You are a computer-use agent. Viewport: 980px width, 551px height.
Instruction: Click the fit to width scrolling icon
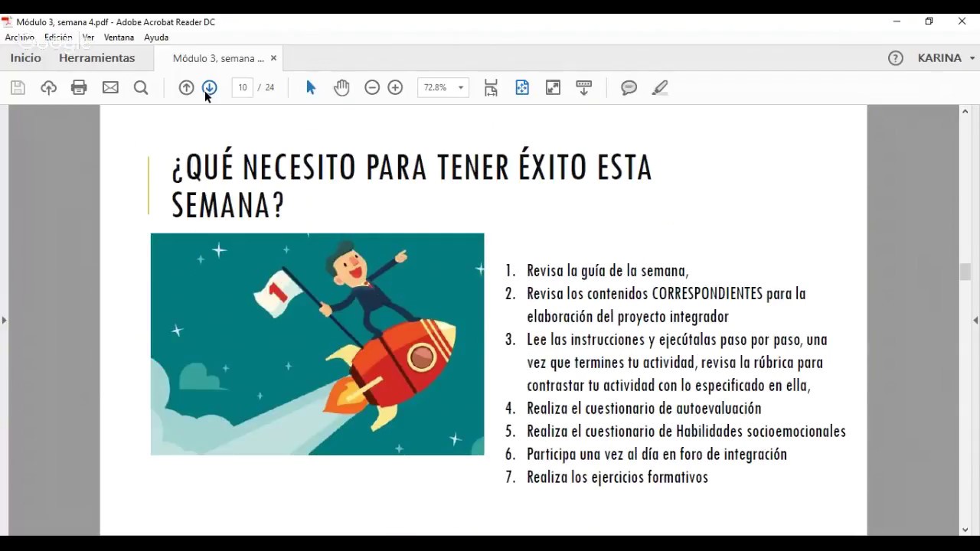click(x=491, y=88)
